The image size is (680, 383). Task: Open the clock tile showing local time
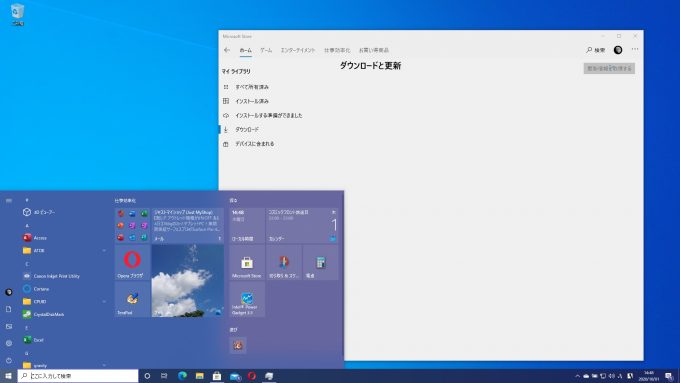tap(247, 225)
